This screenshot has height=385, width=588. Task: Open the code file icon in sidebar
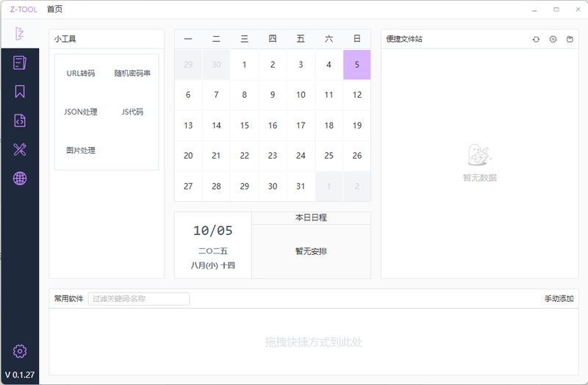pyautogui.click(x=20, y=120)
